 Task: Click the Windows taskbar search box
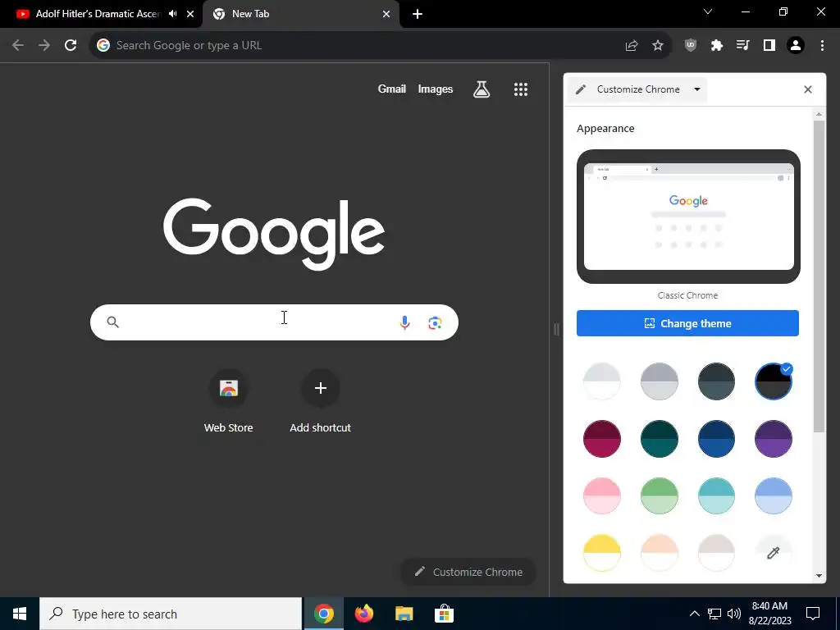coord(171,614)
